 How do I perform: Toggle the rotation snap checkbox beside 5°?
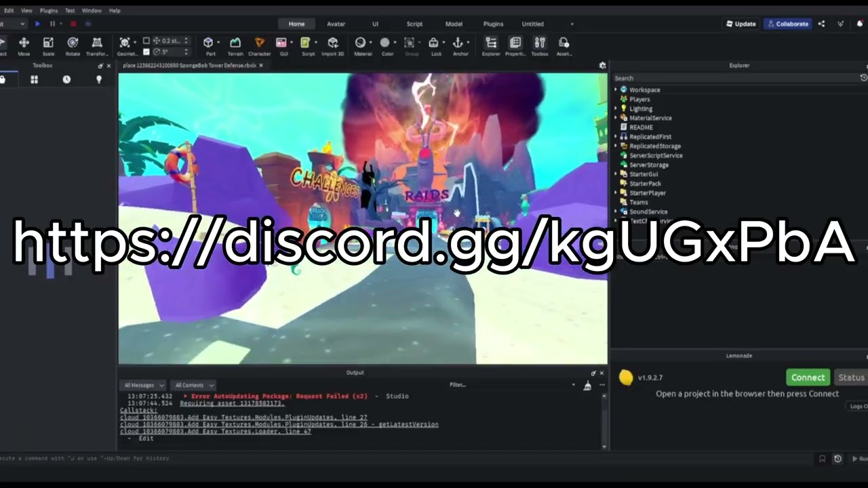(x=146, y=52)
